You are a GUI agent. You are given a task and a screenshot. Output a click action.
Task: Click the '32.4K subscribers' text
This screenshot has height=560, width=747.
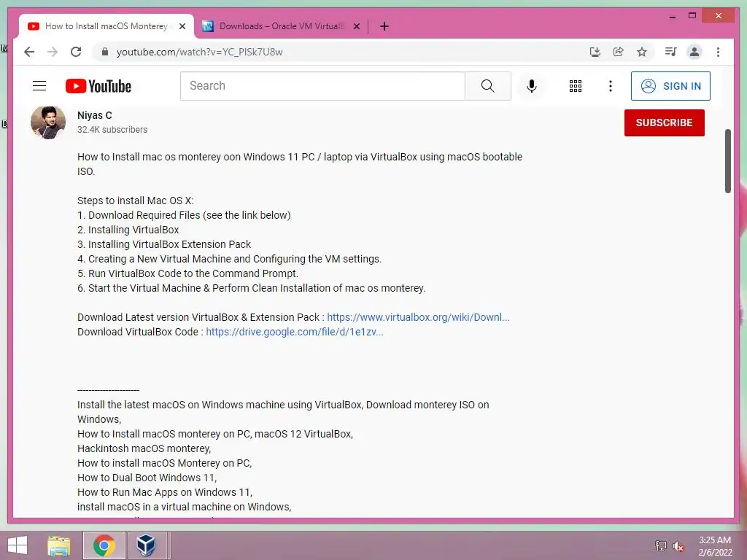tap(112, 130)
